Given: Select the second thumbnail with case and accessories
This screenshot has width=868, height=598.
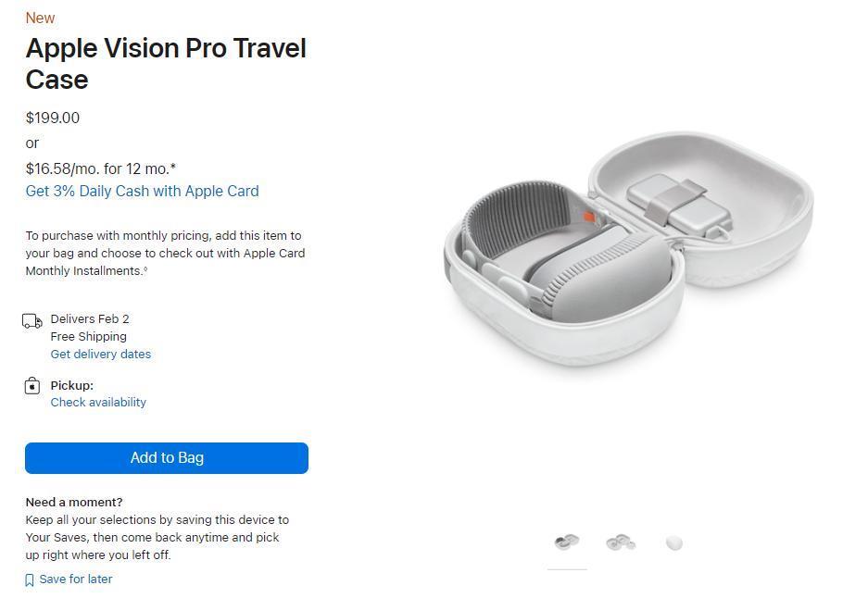Looking at the screenshot, I should coord(620,542).
